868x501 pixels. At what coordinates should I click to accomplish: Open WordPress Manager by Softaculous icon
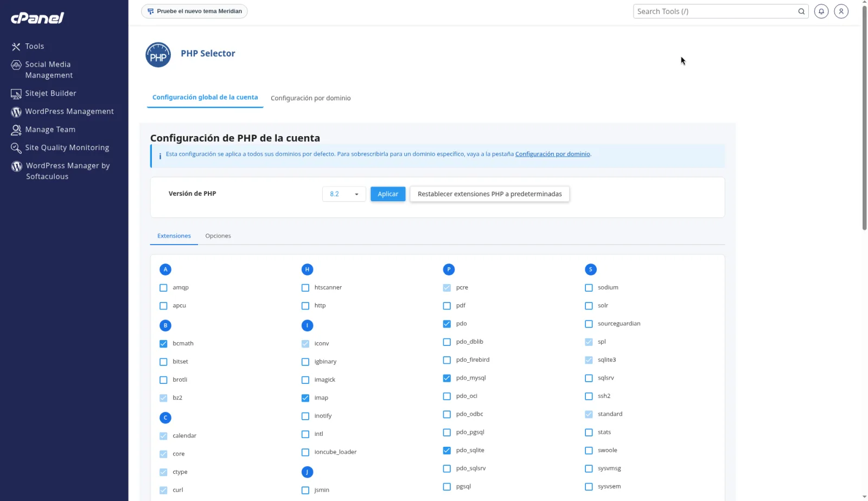[17, 166]
